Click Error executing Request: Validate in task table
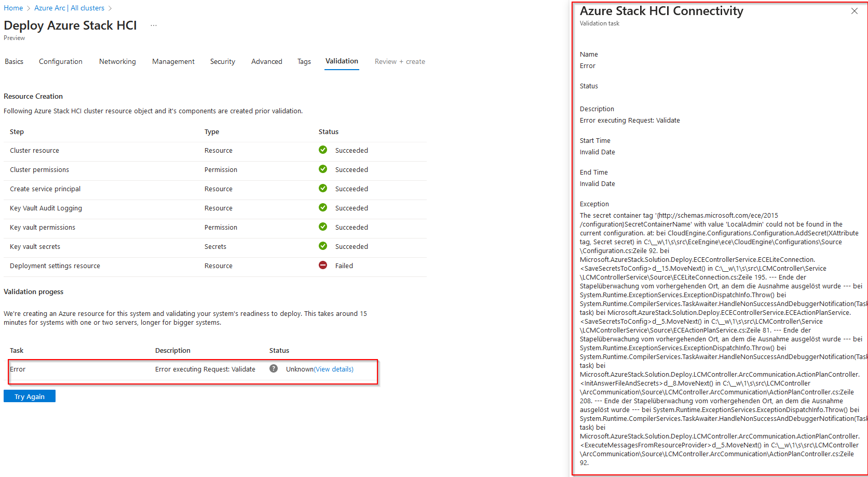868x477 pixels. pyautogui.click(x=205, y=369)
